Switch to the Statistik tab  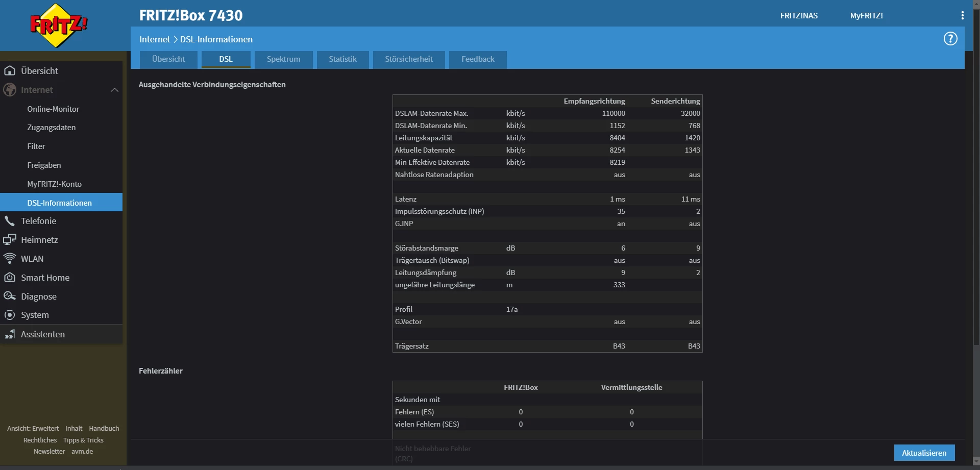(342, 59)
